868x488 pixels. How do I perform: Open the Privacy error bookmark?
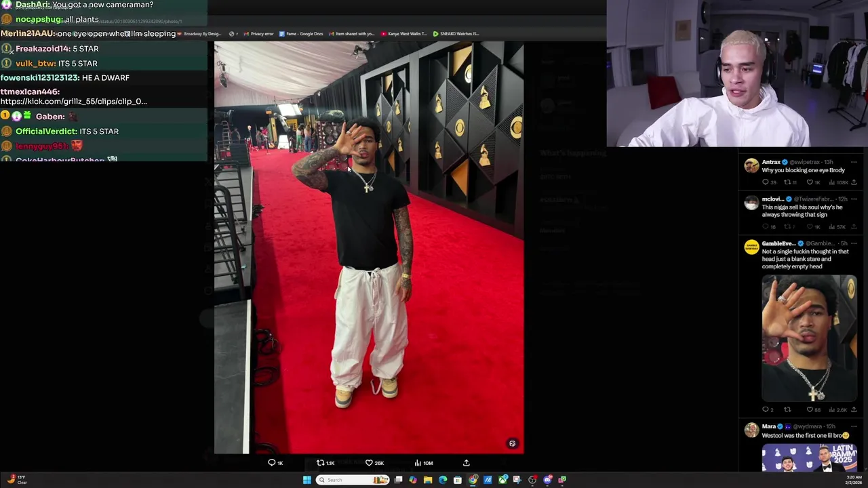click(x=258, y=34)
